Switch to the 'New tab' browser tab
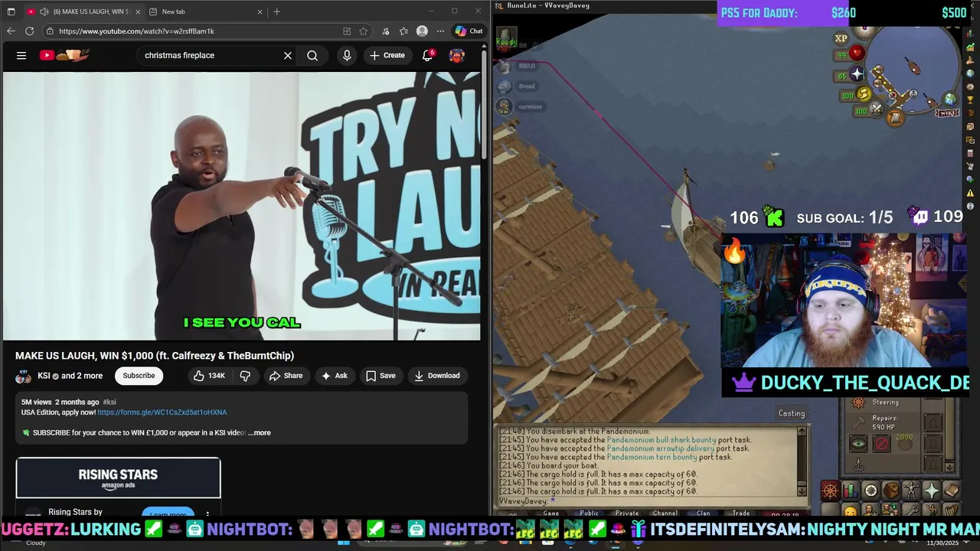This screenshot has width=980, height=551. (x=206, y=11)
